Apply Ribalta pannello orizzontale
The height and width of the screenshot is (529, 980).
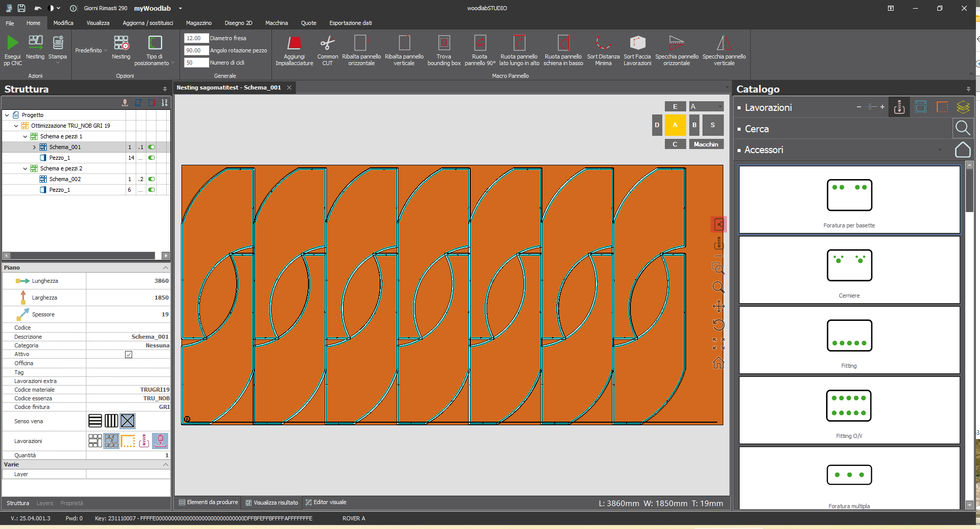pos(361,49)
